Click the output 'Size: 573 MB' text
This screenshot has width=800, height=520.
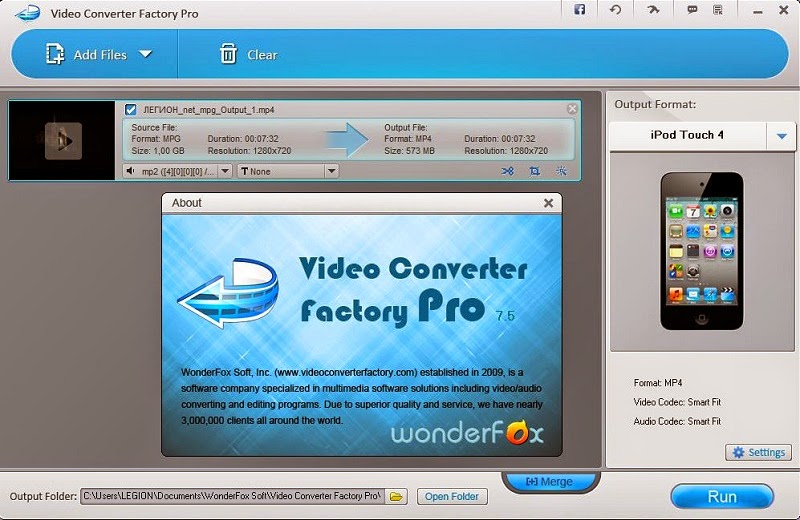pyautogui.click(x=409, y=151)
